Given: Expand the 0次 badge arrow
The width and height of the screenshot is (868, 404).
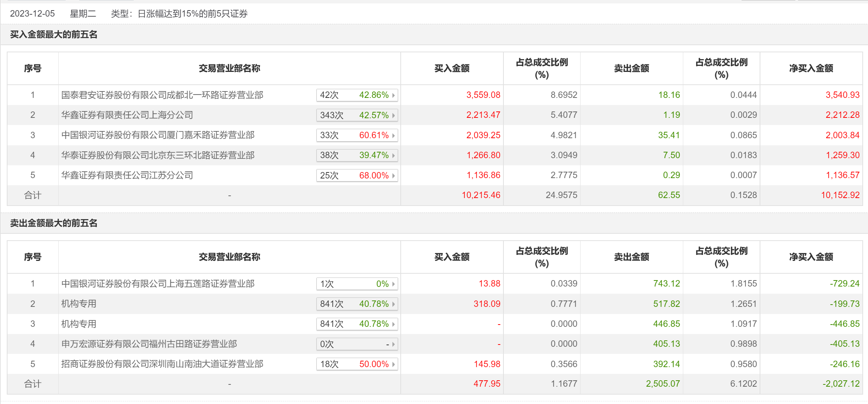Looking at the screenshot, I should (x=394, y=344).
